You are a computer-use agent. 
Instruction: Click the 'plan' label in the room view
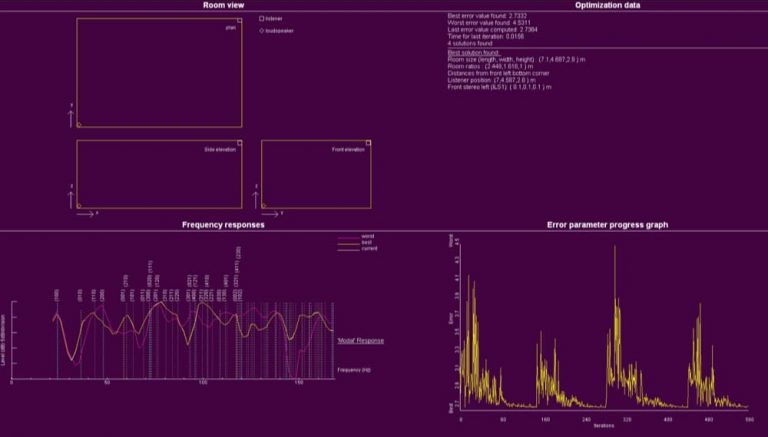(x=231, y=28)
